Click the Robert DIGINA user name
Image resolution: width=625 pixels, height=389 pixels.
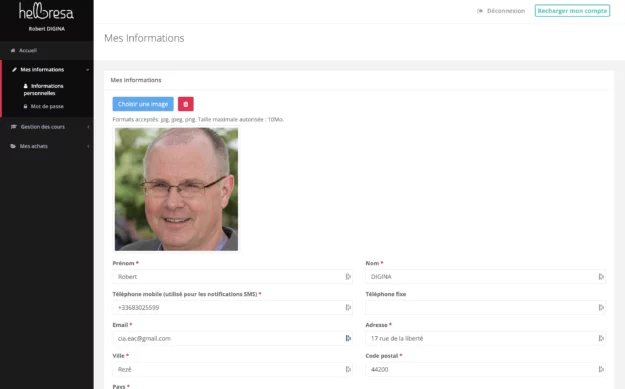47,29
